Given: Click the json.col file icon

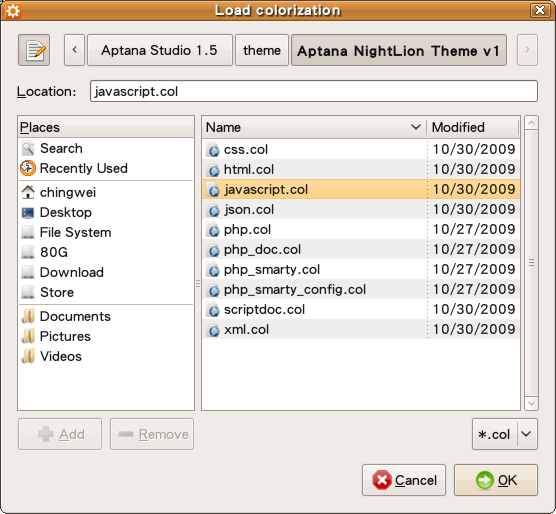Looking at the screenshot, I should click(x=213, y=209).
